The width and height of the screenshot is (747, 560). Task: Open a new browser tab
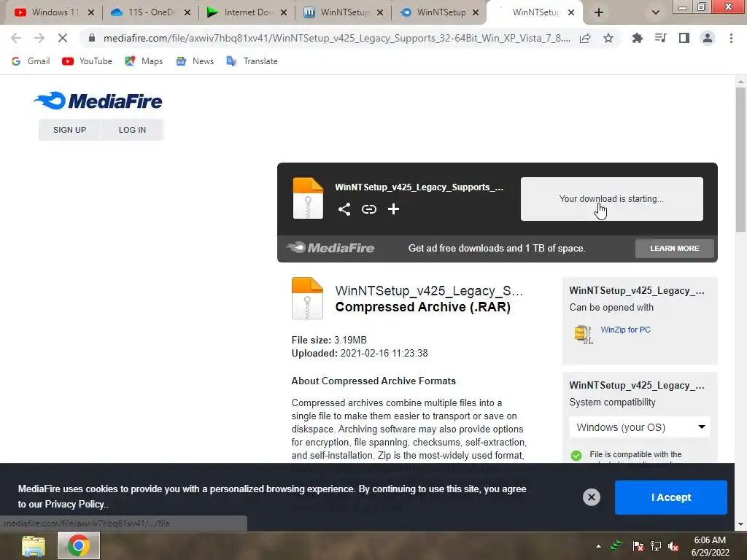point(599,12)
